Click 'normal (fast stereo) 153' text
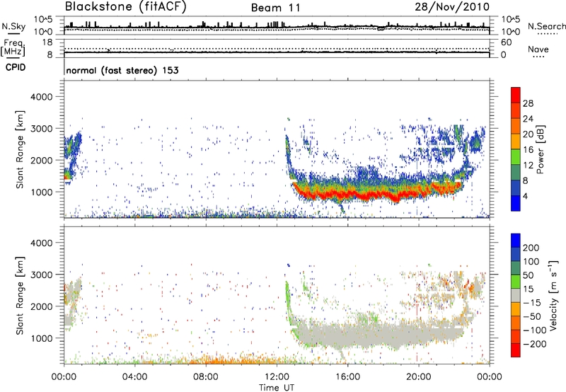Screen dimensions: 566x392 pos(122,70)
